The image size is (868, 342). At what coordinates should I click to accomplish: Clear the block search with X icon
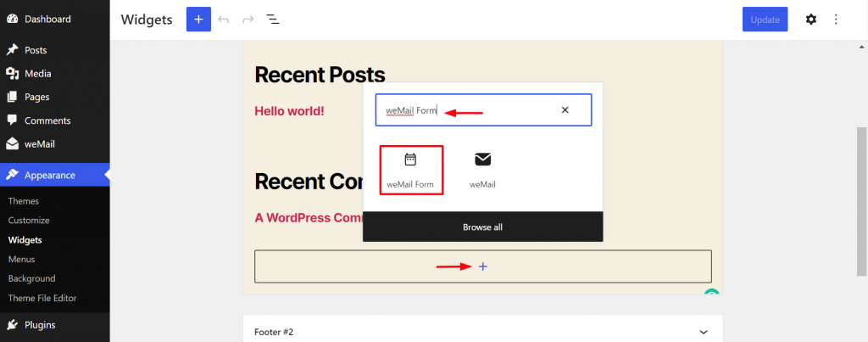click(x=565, y=109)
